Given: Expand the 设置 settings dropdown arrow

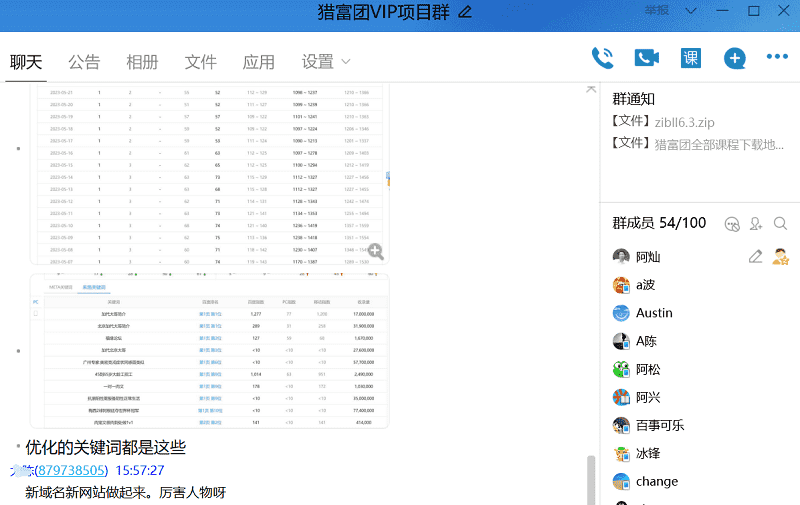Looking at the screenshot, I should pos(345,62).
